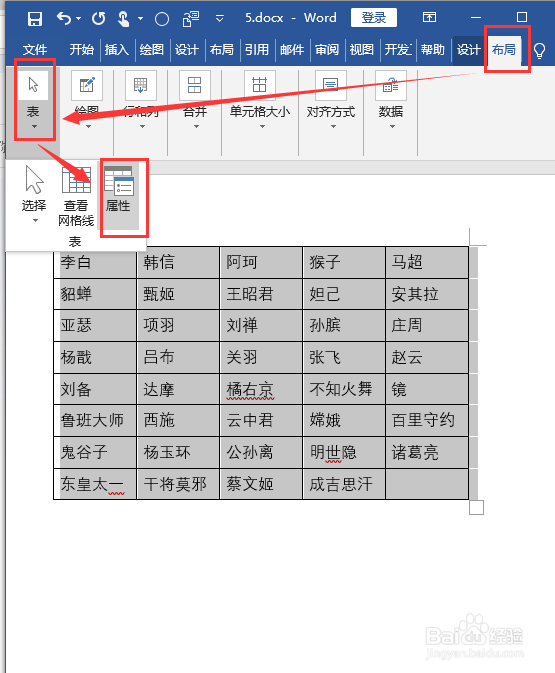The height and width of the screenshot is (673, 555).
Task: Switch to the 邮件 tab
Action: point(292,50)
